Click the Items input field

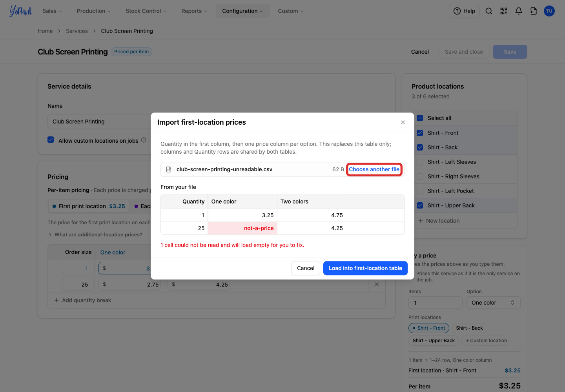436,303
